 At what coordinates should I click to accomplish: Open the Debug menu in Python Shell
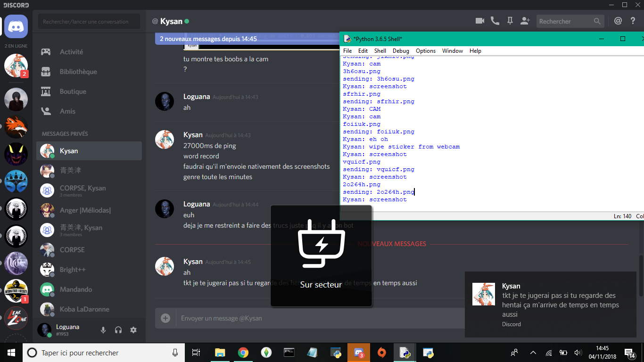pos(401,51)
